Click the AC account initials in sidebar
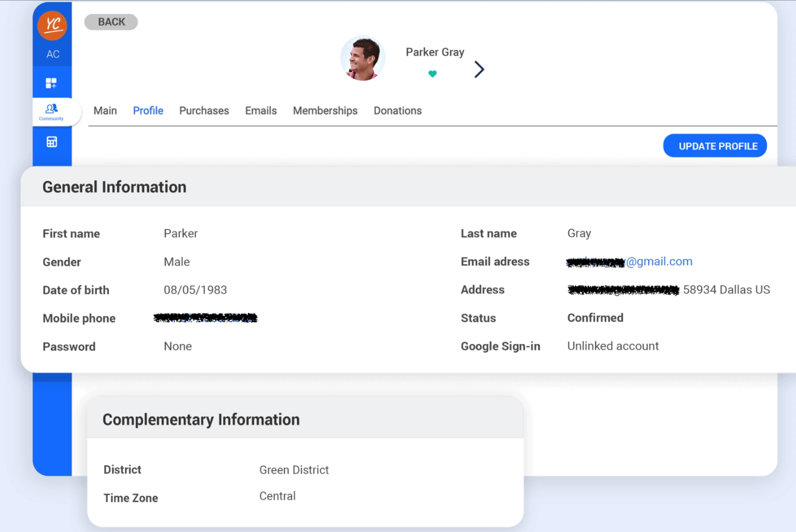 click(x=52, y=54)
